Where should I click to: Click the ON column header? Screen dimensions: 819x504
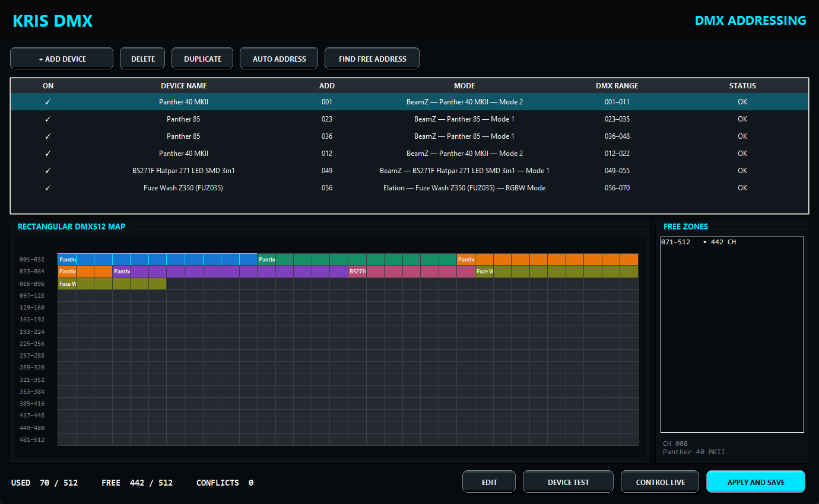click(x=48, y=86)
